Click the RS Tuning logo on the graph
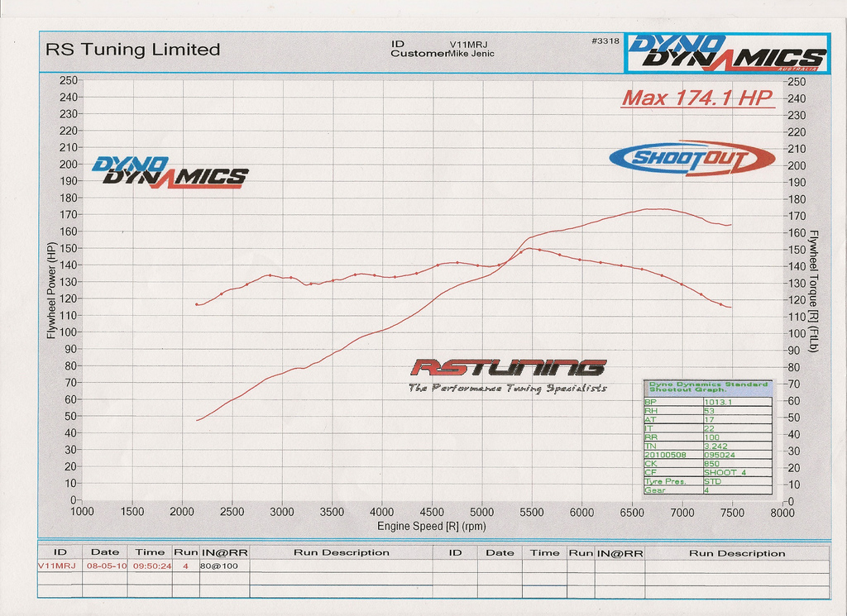The image size is (847, 616). pyautogui.click(x=509, y=368)
